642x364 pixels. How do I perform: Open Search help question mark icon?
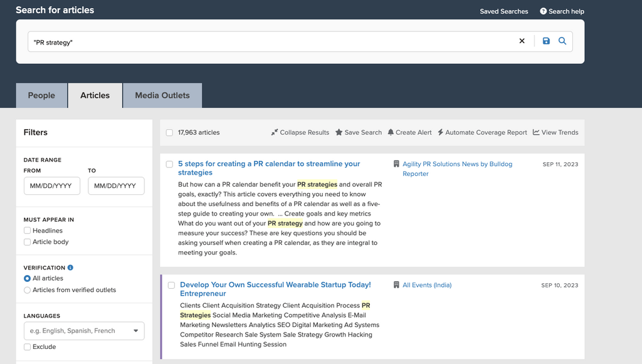(x=543, y=11)
